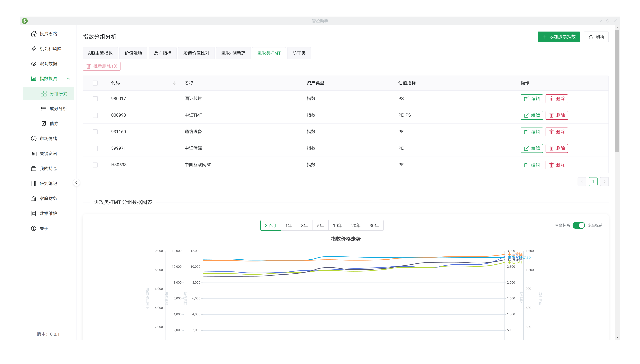This screenshot has height=364, width=640.
Task: Click the info icon for 关于
Action: click(x=34, y=229)
